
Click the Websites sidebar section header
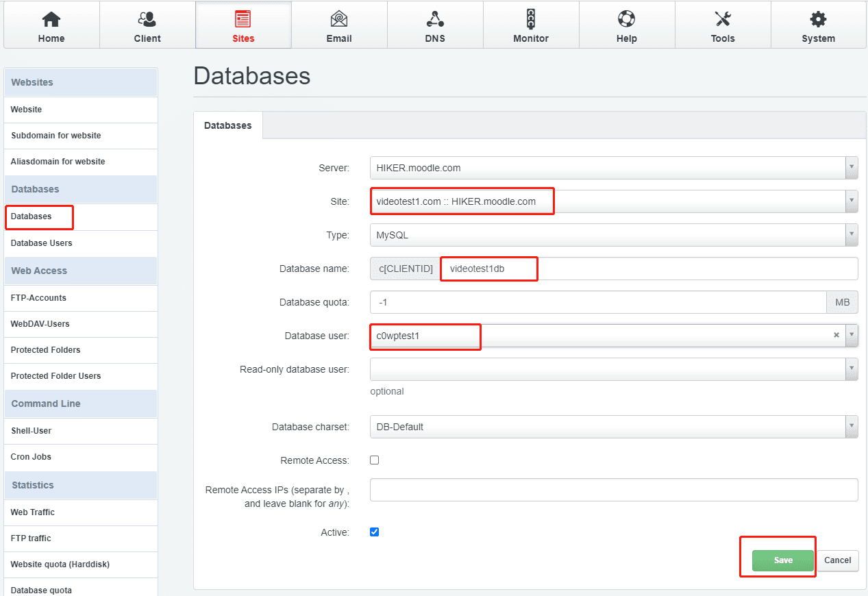point(81,82)
